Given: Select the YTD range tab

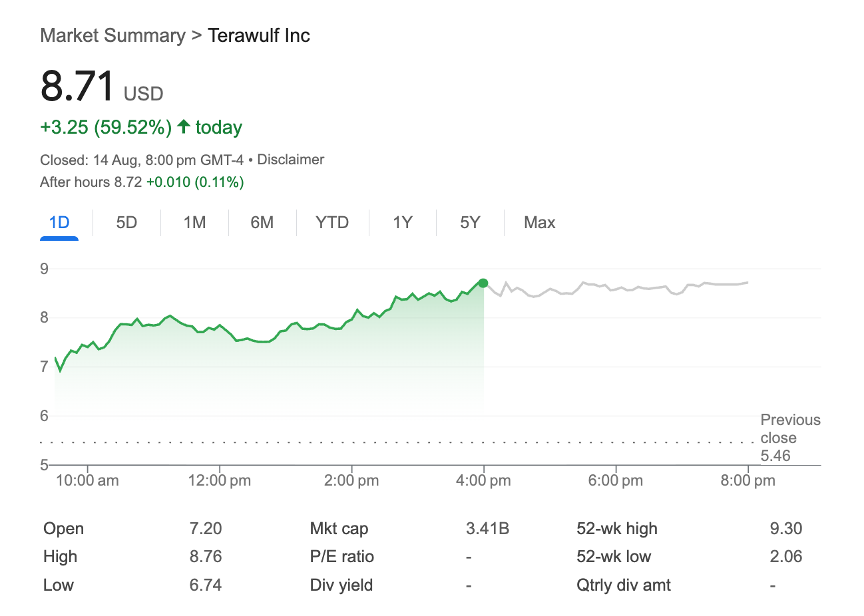Looking at the screenshot, I should (x=332, y=222).
